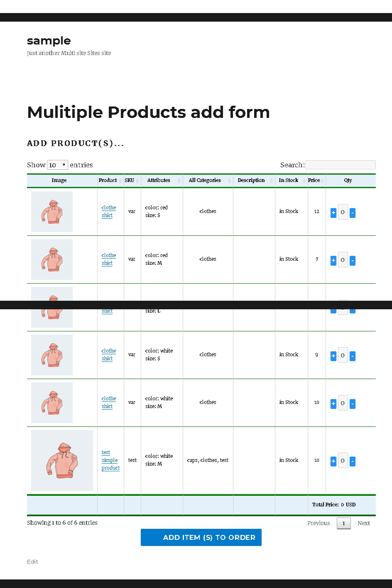The width and height of the screenshot is (392, 588).
Task: Open test simple product hoodie thumbnail
Action: pyautogui.click(x=62, y=460)
